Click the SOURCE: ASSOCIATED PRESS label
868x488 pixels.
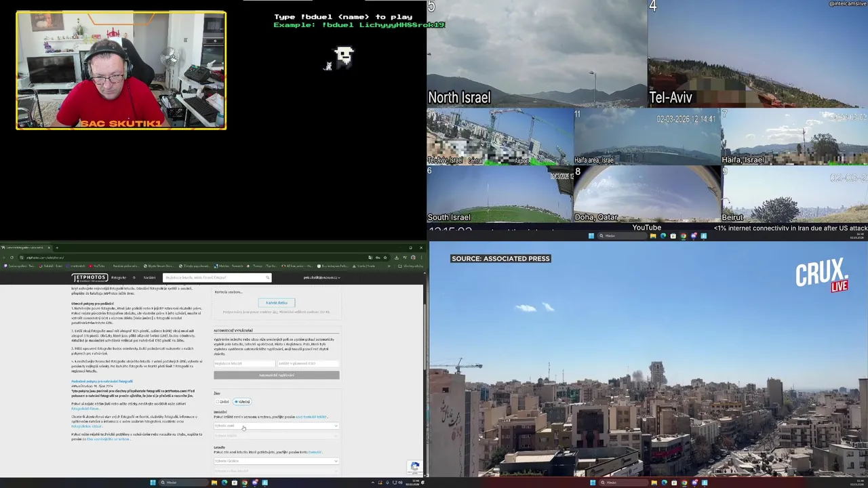coord(500,258)
